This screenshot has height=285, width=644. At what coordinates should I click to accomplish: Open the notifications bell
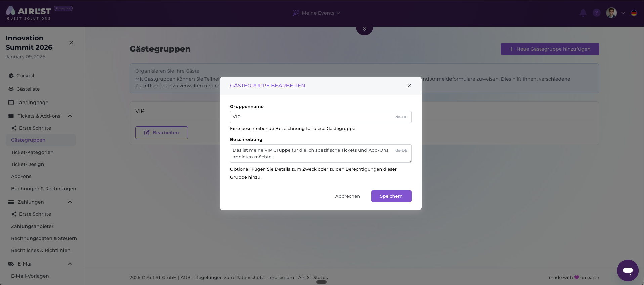click(583, 13)
